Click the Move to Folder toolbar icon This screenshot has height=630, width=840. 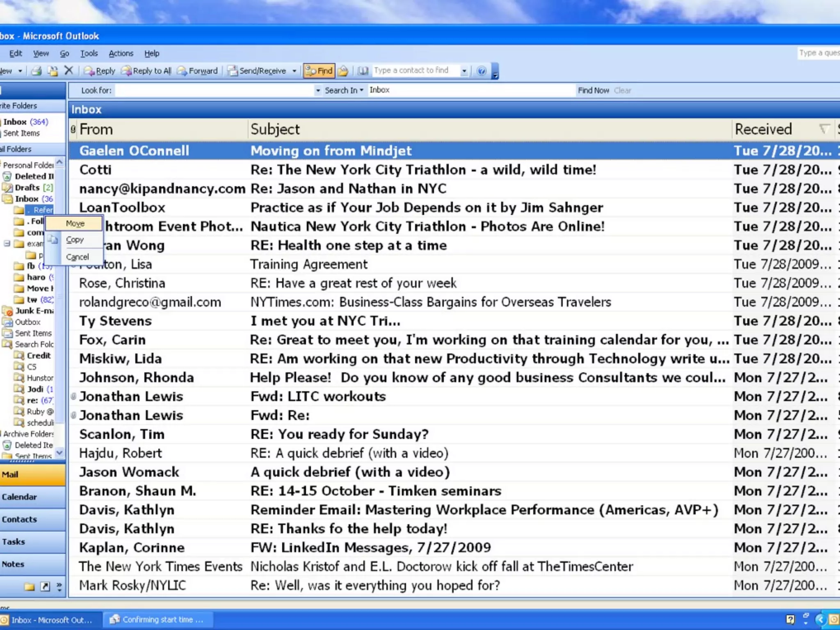(x=52, y=71)
